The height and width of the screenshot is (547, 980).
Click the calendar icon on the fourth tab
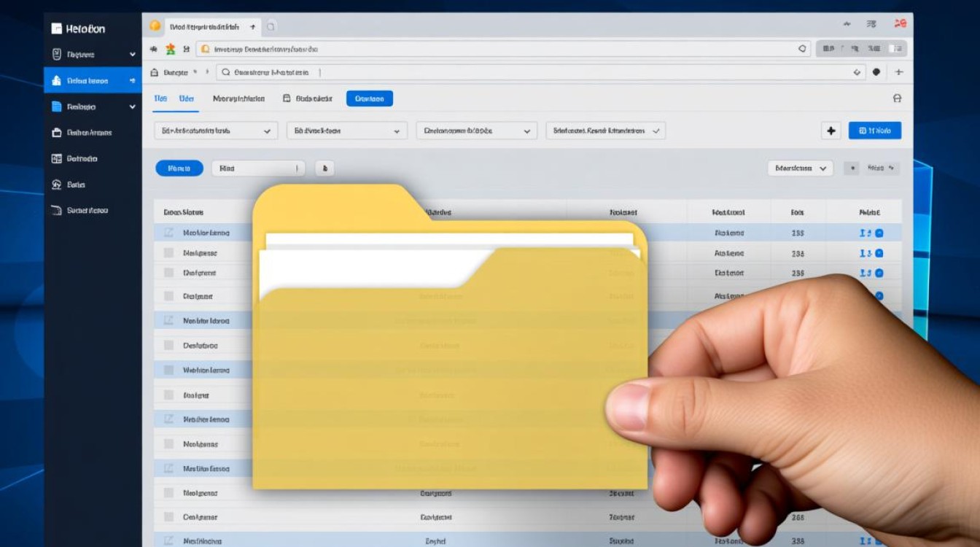click(287, 98)
